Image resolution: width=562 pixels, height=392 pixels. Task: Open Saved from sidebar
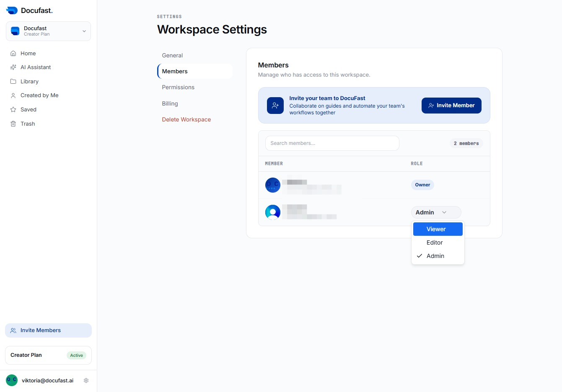tap(48, 110)
